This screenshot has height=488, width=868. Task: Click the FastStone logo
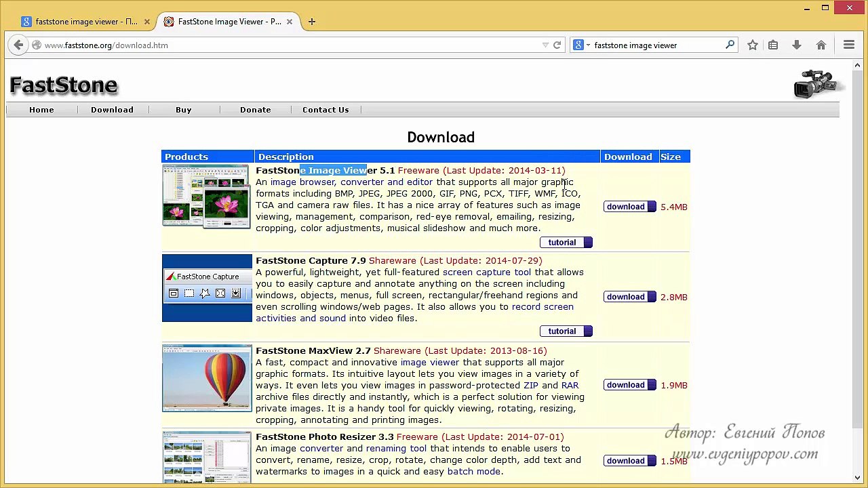pos(64,85)
